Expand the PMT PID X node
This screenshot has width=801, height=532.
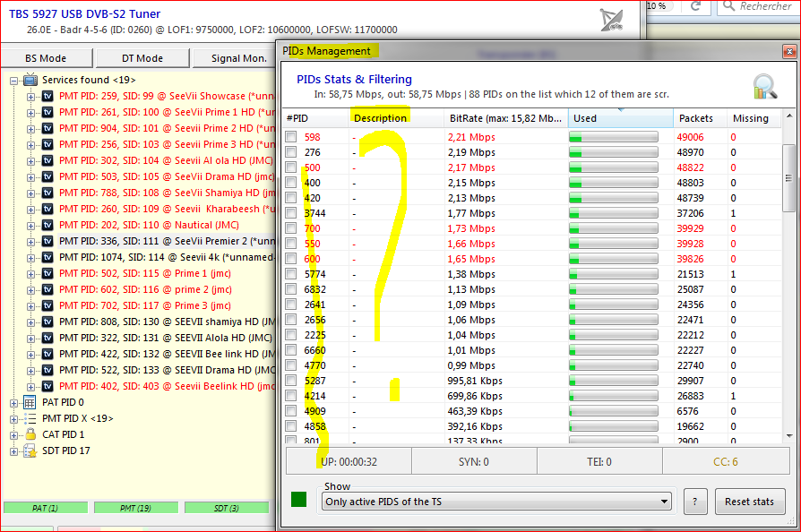coord(14,419)
